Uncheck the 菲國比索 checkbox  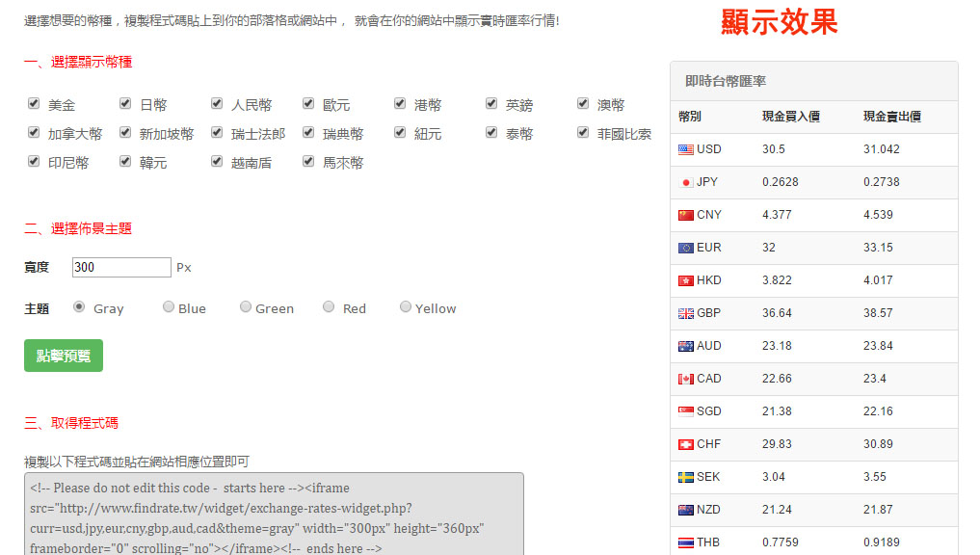[583, 132]
